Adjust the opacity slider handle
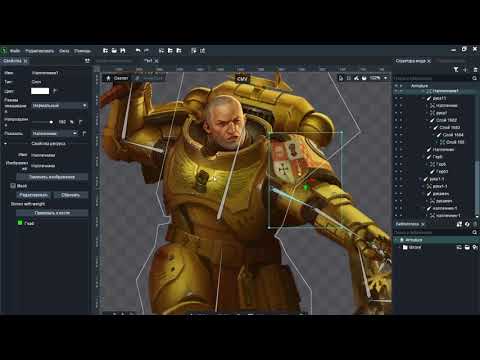 [51, 122]
